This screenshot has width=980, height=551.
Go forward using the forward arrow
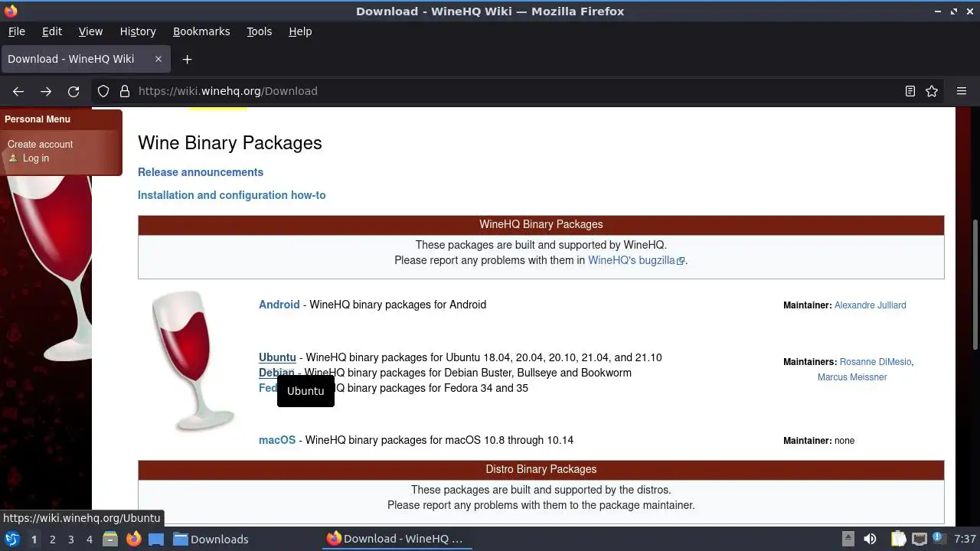(46, 91)
